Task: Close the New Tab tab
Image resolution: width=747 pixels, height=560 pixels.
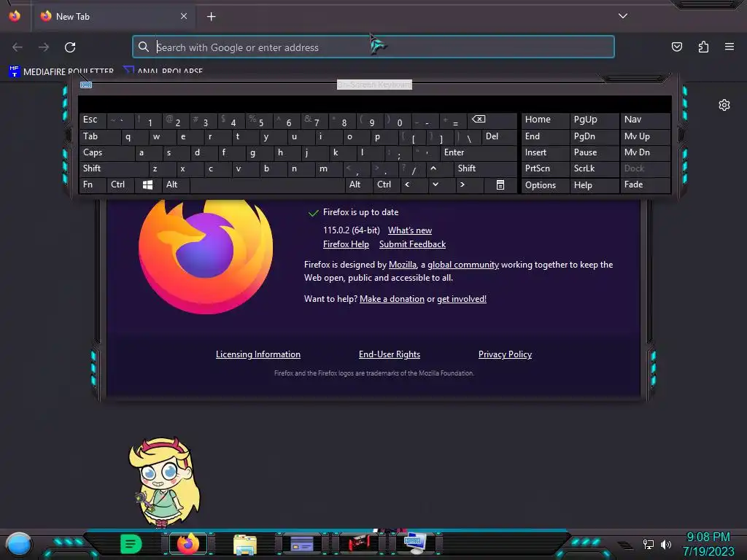Action: [x=184, y=16]
